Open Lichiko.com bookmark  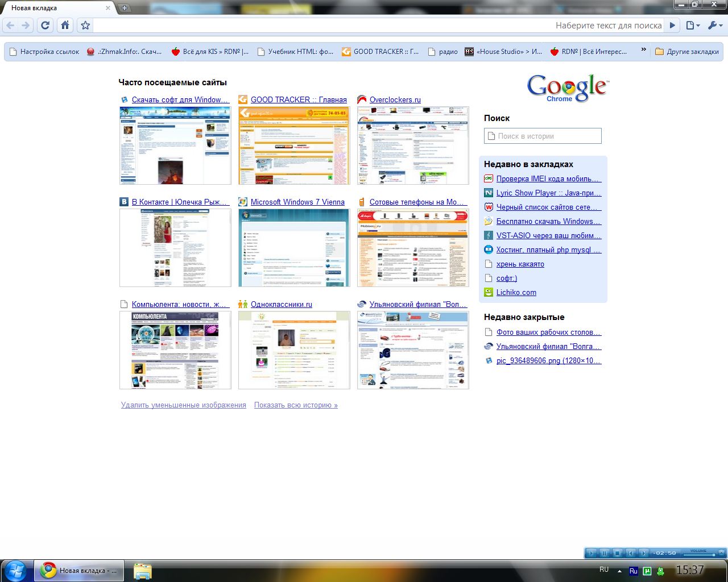[516, 292]
